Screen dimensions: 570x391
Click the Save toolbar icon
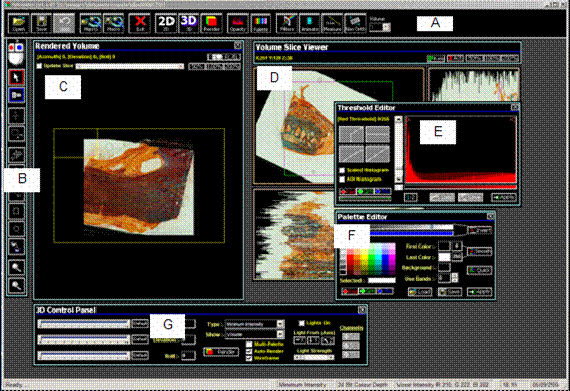[41, 23]
